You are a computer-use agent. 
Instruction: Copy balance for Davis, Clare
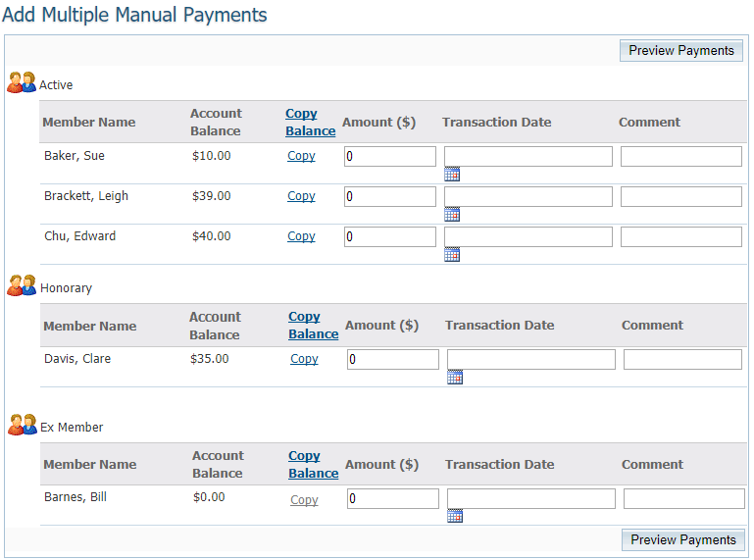pos(304,359)
